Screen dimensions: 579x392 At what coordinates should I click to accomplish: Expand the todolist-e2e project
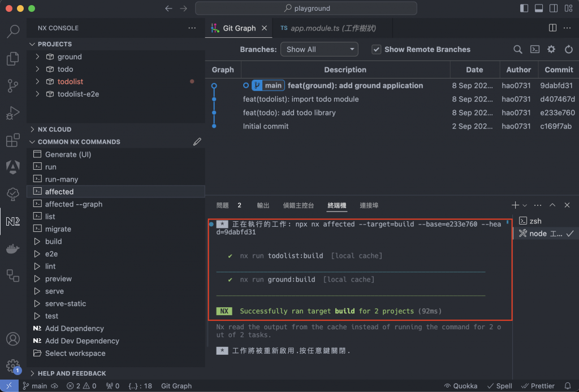click(37, 94)
